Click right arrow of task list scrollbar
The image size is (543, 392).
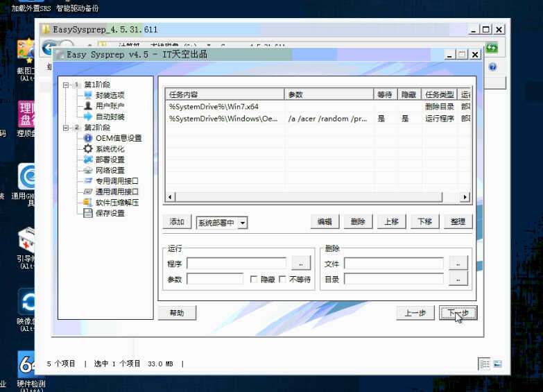click(465, 197)
